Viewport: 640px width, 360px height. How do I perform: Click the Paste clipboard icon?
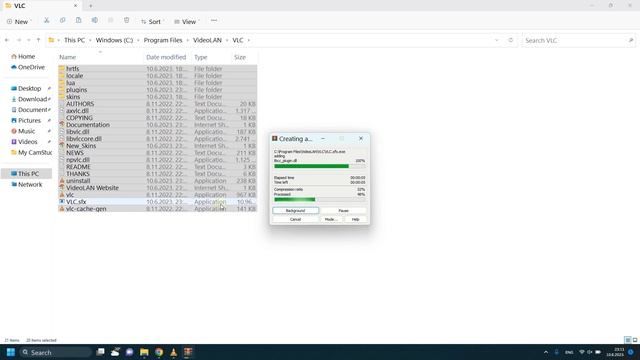78,20
